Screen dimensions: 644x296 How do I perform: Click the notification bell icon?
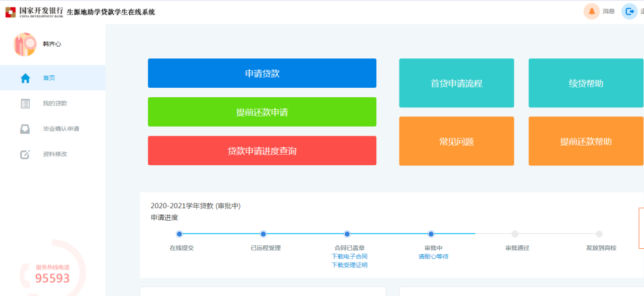(x=592, y=11)
